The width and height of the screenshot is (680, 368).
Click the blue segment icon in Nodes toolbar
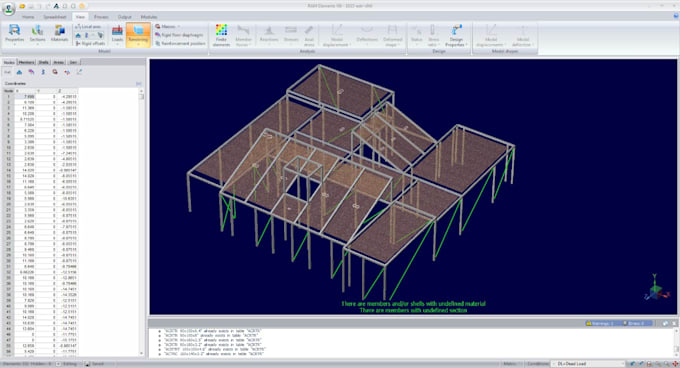pos(43,72)
